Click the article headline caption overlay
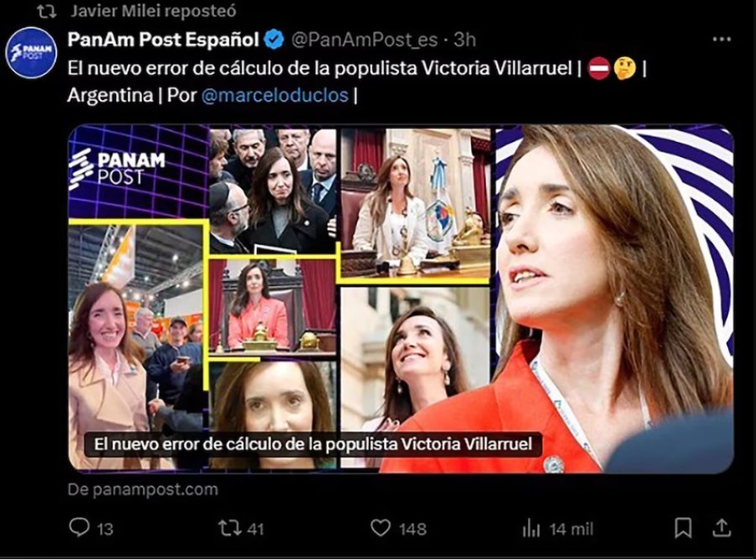This screenshot has height=559, width=756. click(x=313, y=444)
